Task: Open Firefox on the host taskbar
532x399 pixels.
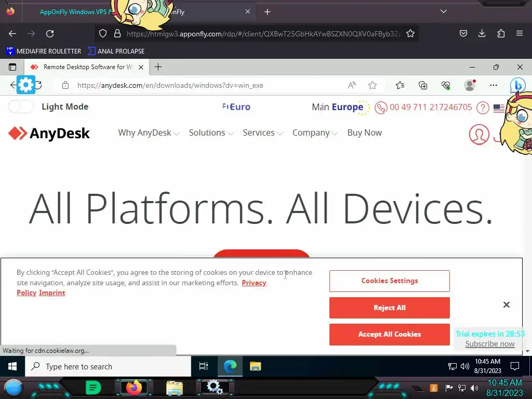Action: [134, 387]
